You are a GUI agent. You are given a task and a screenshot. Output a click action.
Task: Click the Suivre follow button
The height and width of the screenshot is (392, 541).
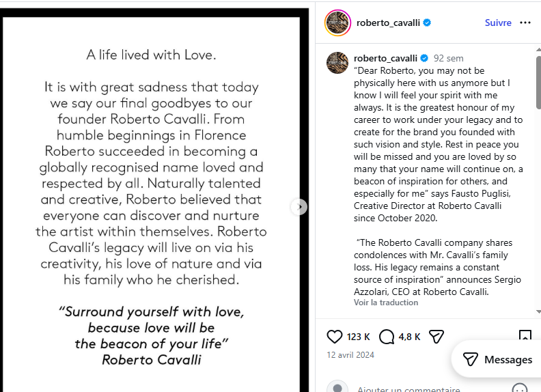[x=498, y=23]
